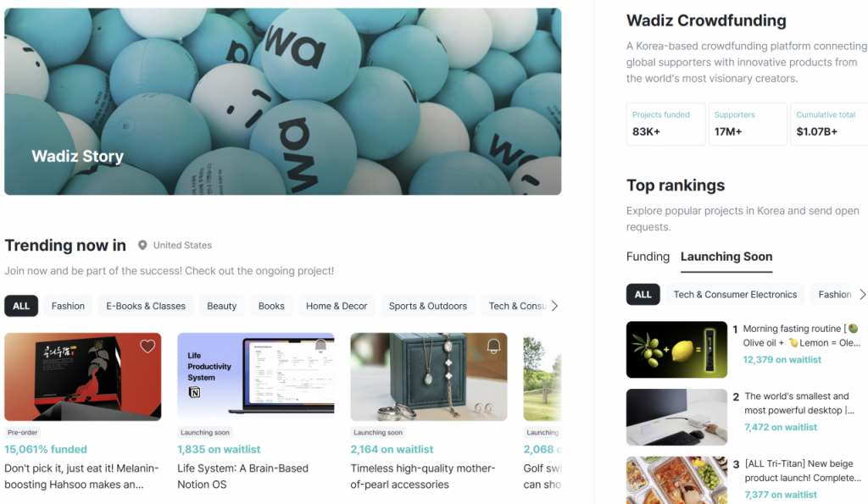Image resolution: width=868 pixels, height=504 pixels.
Task: Switch to the Funding tab
Action: [x=648, y=257]
